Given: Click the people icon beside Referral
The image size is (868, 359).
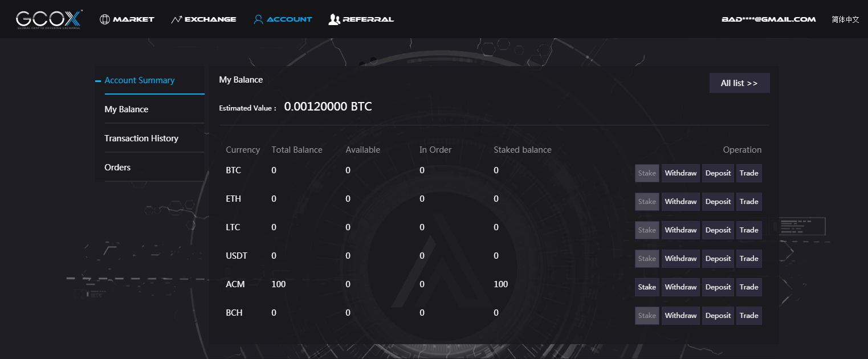Looking at the screenshot, I should (x=334, y=19).
